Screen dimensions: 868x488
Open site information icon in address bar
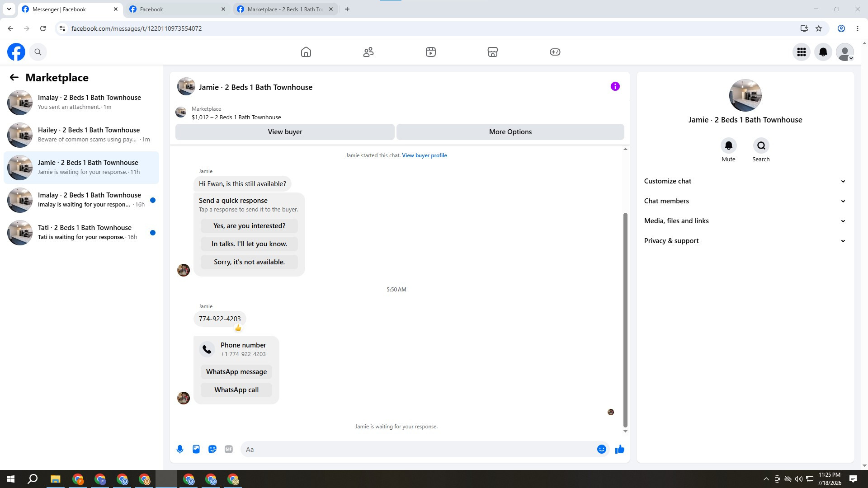pyautogui.click(x=62, y=28)
